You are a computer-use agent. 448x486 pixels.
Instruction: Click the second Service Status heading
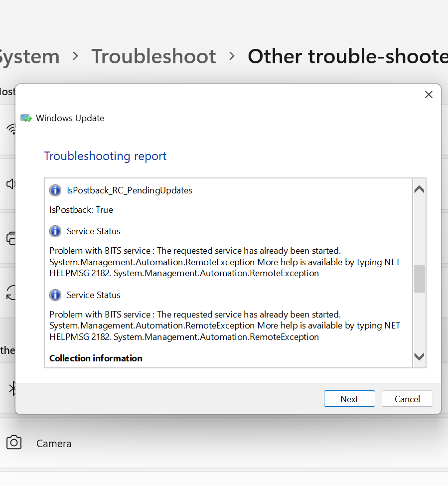94,295
